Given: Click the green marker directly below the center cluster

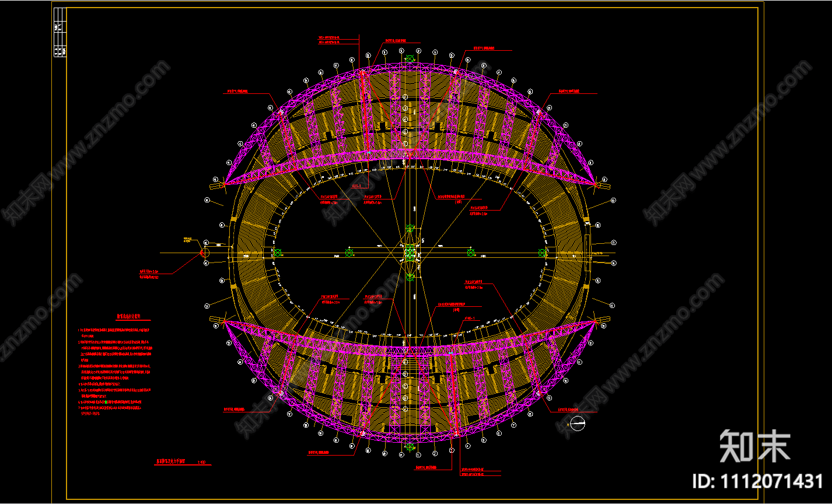Looking at the screenshot, I should click(x=410, y=276).
